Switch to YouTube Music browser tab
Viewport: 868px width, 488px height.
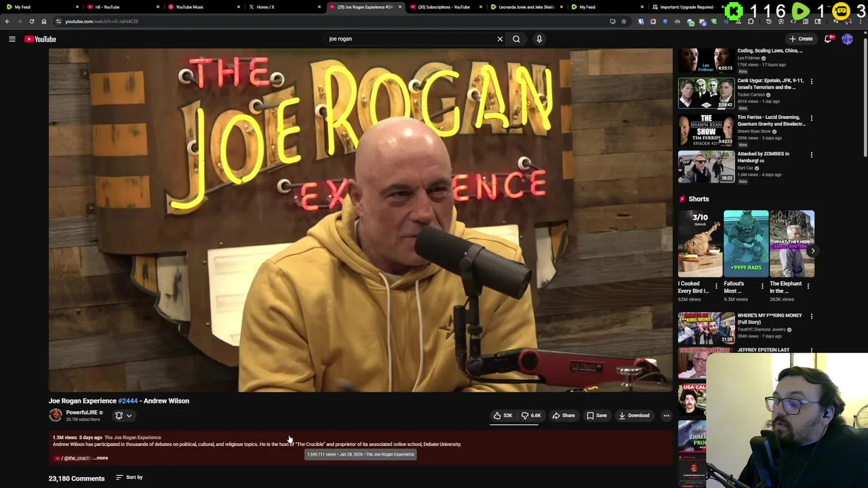[203, 7]
